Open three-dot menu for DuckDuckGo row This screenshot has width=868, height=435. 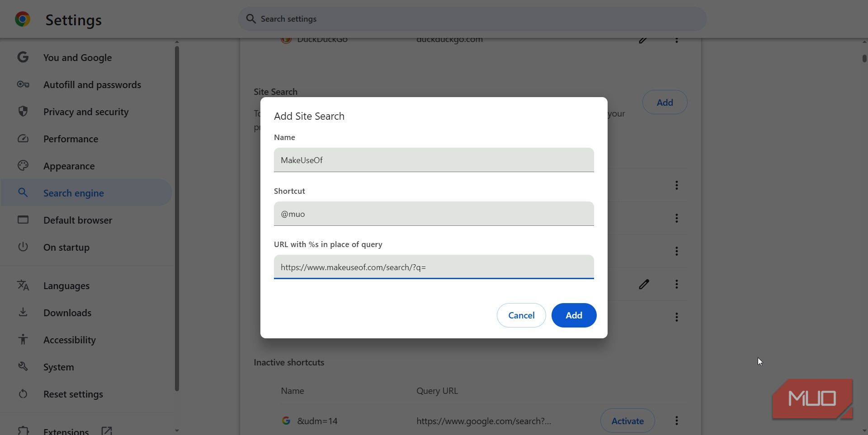676,40
